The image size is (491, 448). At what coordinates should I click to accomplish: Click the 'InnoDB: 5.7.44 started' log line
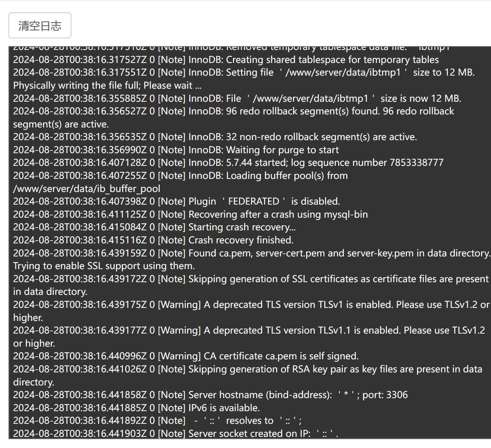[228, 163]
